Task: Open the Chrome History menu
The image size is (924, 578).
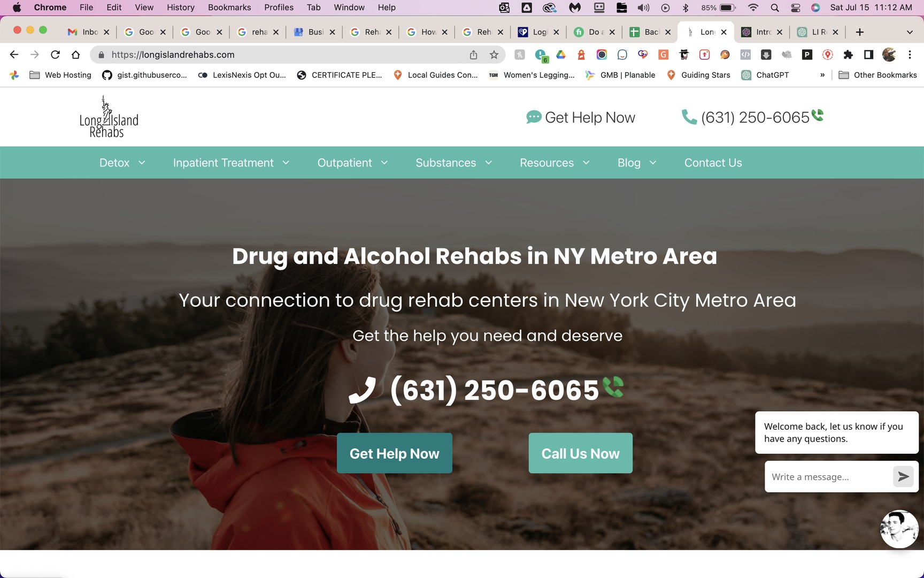Action: [x=181, y=7]
